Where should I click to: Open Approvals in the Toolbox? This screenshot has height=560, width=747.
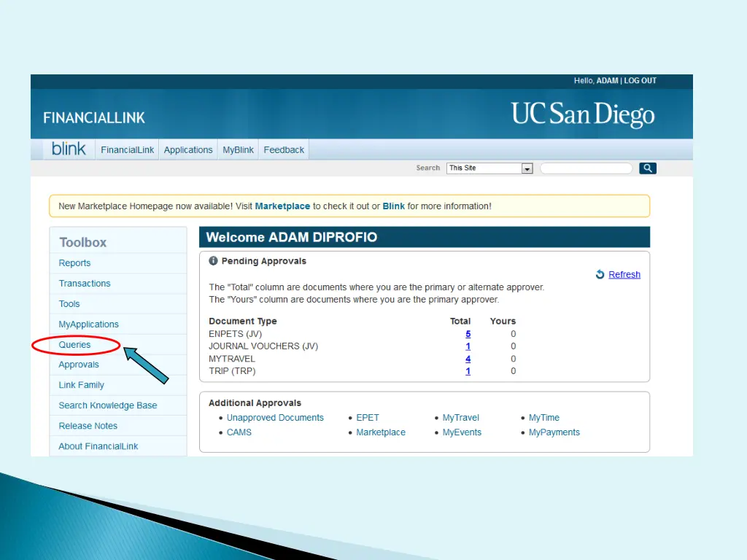click(79, 365)
